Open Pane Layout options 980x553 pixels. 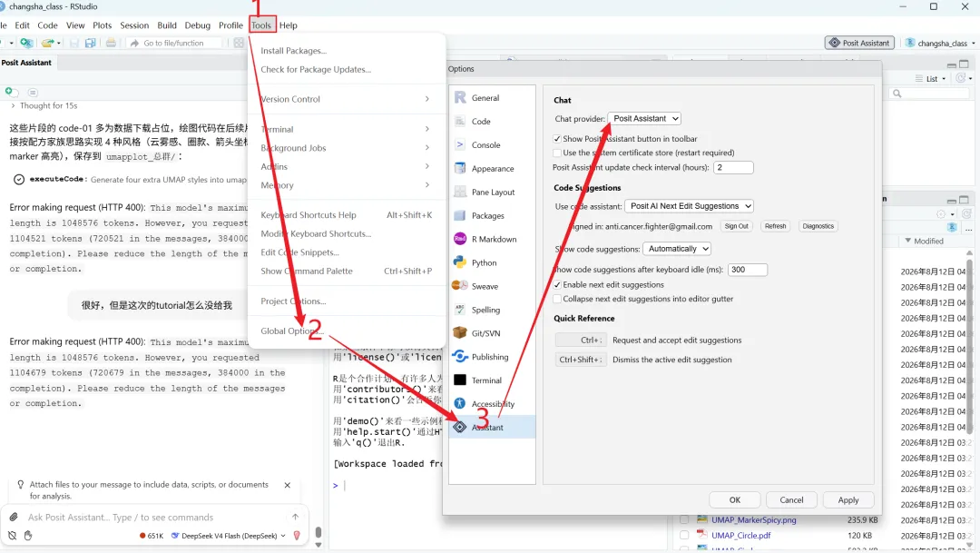(x=491, y=192)
